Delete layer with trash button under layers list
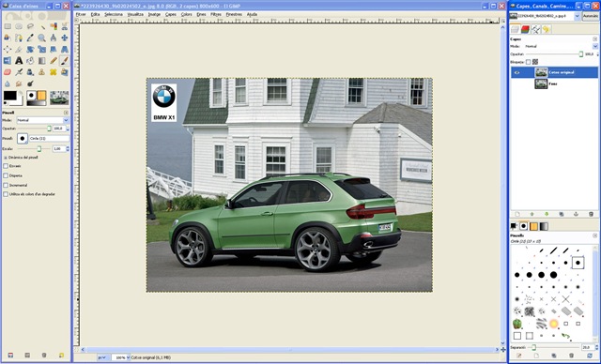This screenshot has width=601, height=364. coord(591,214)
